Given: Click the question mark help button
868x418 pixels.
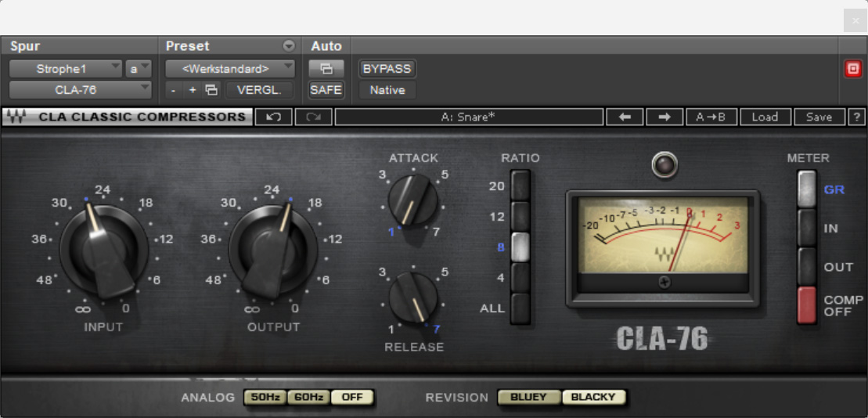Looking at the screenshot, I should tap(857, 117).
